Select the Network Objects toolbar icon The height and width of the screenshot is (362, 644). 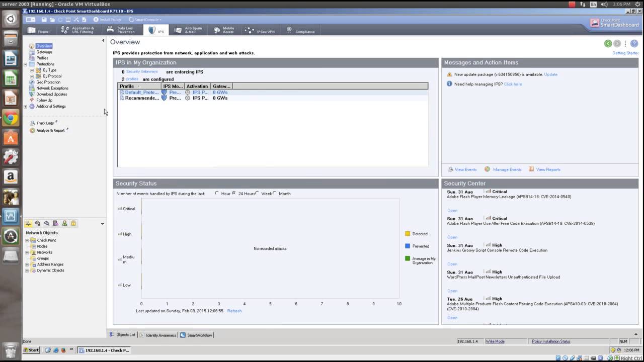pyautogui.click(x=28, y=223)
